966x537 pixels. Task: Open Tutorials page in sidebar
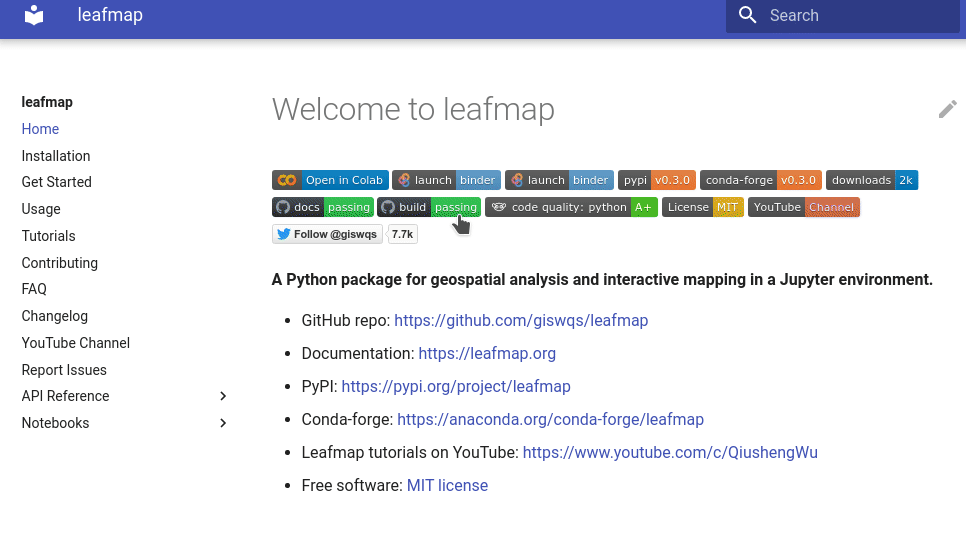(x=48, y=236)
